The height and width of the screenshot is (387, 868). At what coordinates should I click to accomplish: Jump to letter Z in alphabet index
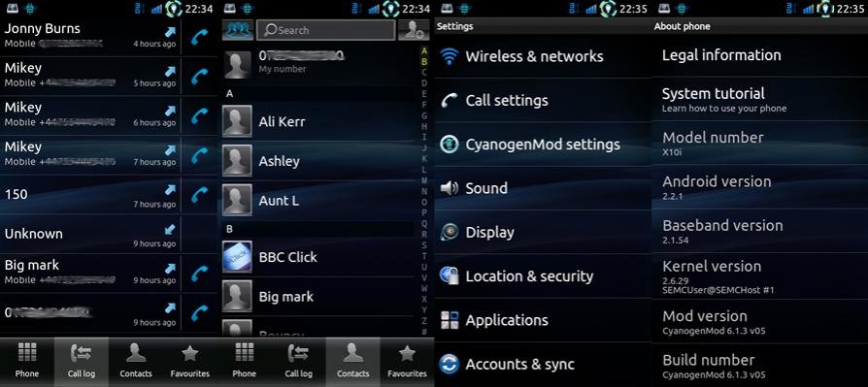coord(424,321)
